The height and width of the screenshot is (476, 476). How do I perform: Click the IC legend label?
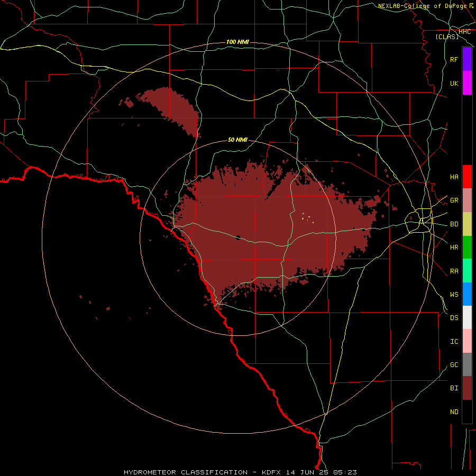click(x=454, y=342)
